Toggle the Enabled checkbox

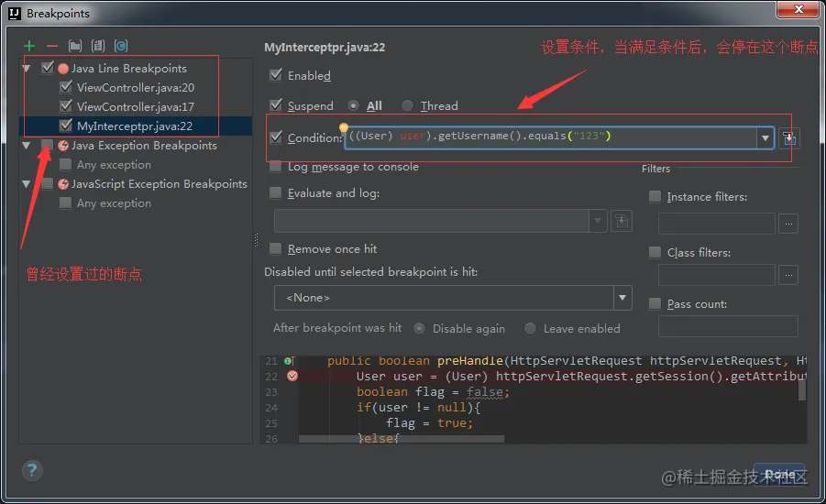click(x=276, y=75)
